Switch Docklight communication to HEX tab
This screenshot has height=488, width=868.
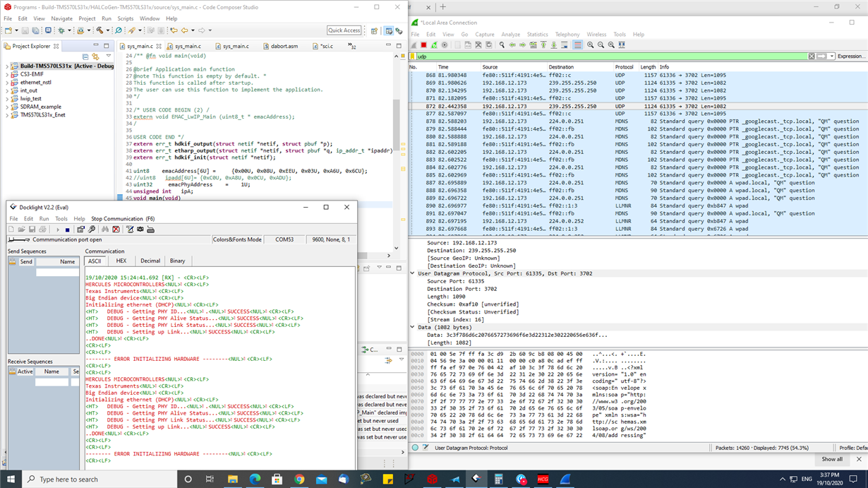tap(121, 261)
